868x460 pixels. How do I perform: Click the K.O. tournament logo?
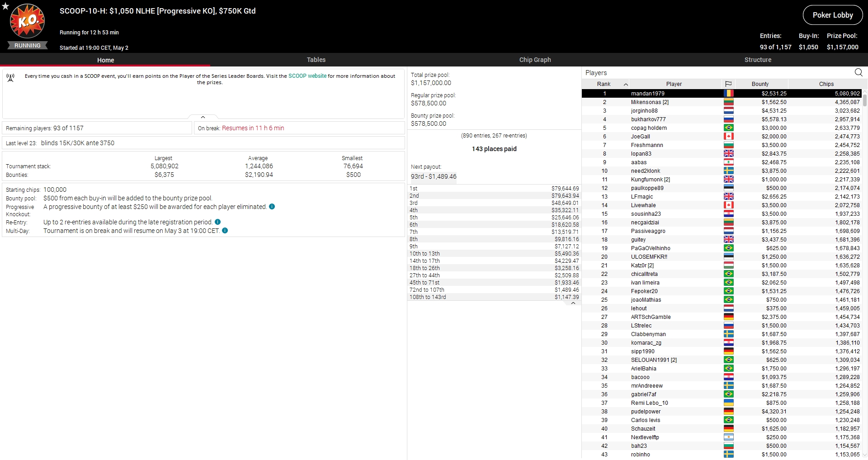coord(28,21)
